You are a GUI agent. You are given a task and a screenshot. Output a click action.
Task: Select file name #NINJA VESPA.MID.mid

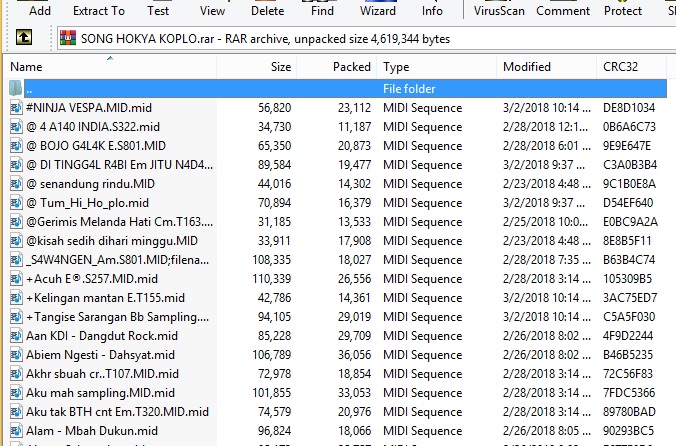tap(89, 107)
